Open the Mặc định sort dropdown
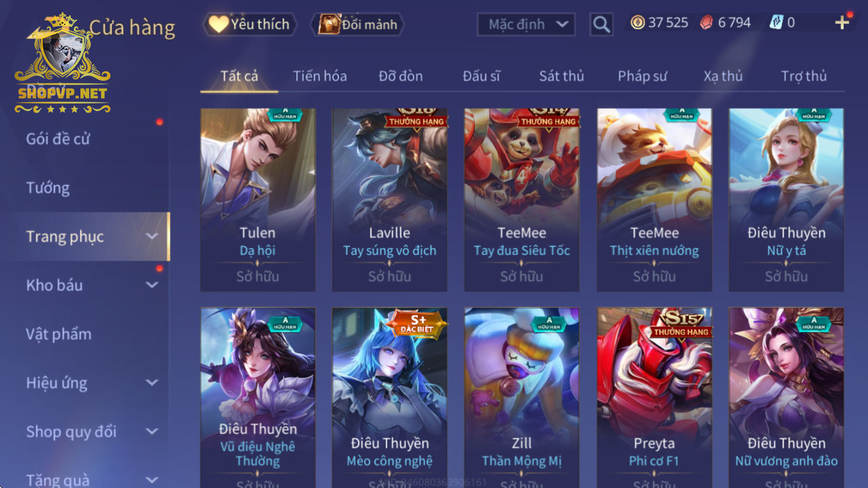 [526, 24]
